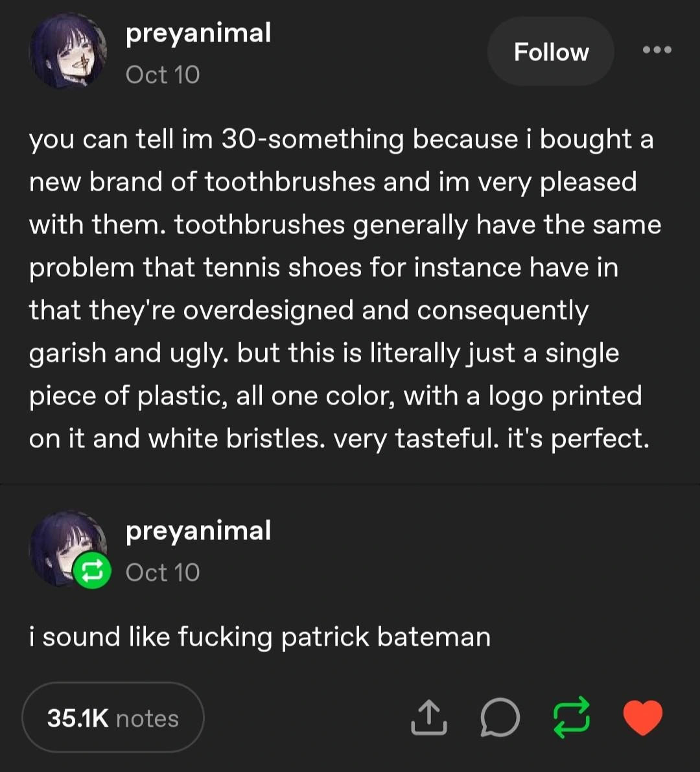Image resolution: width=700 pixels, height=772 pixels.
Task: Open the three-dot more options menu
Action: [657, 50]
